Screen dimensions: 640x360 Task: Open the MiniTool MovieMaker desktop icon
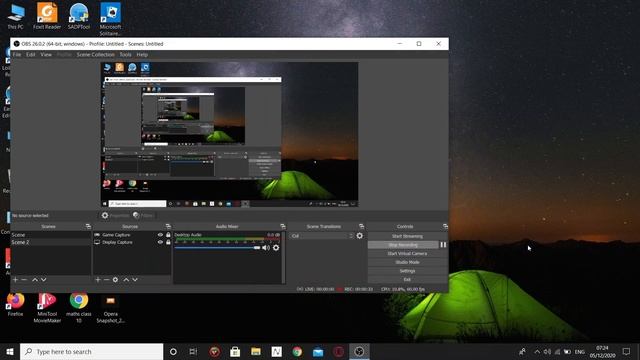tap(47, 308)
